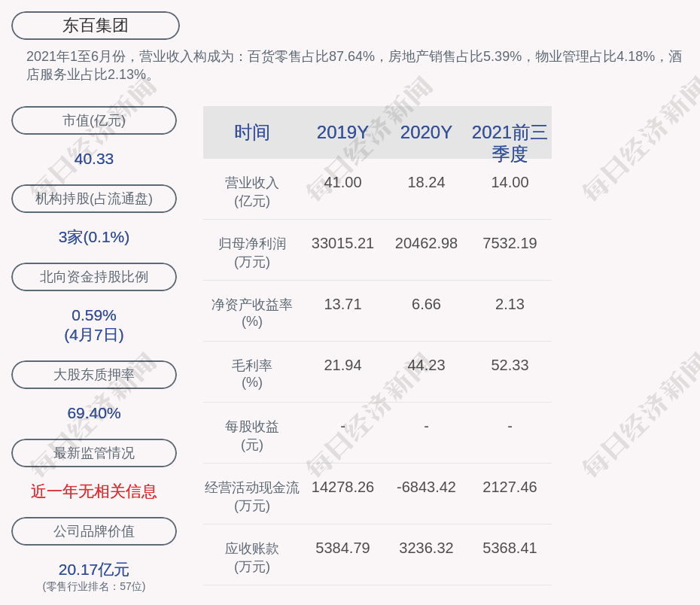
Task: Click red text 近一年无相关信息
Action: click(94, 491)
